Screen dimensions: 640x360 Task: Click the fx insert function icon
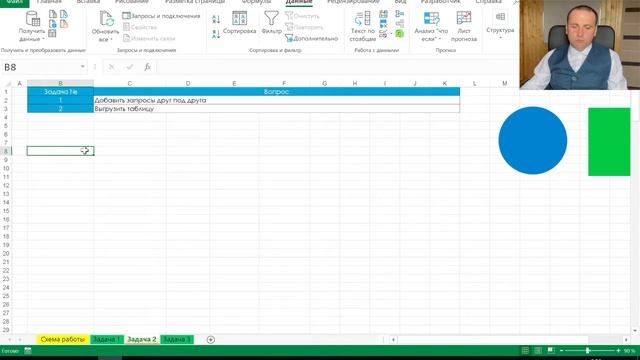147,67
